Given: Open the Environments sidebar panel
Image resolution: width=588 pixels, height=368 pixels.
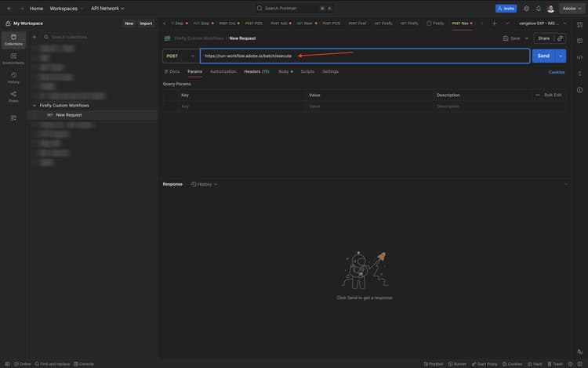Looking at the screenshot, I should (13, 59).
